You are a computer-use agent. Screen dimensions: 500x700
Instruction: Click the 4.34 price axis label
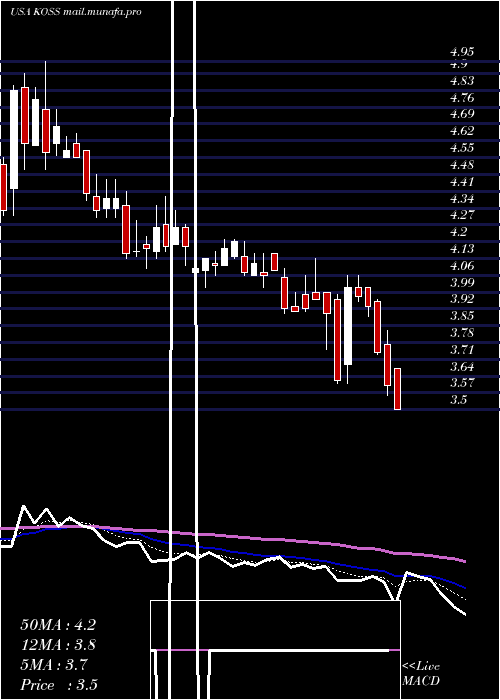point(462,198)
